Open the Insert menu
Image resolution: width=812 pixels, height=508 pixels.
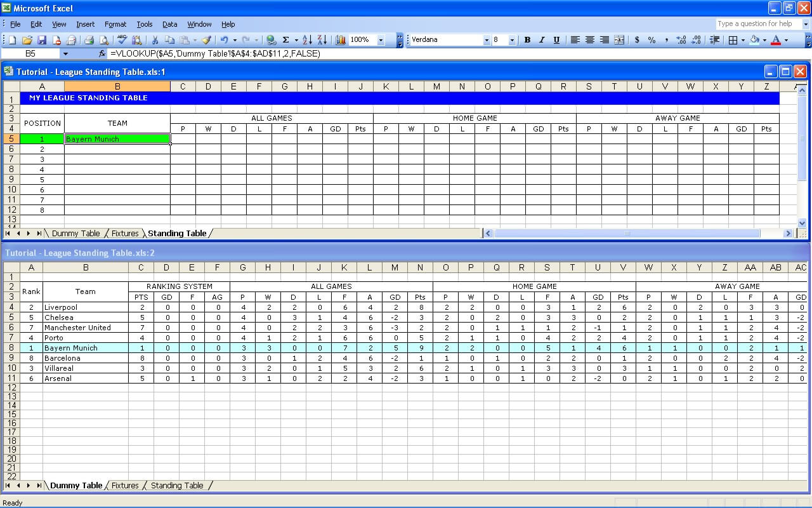coord(85,24)
